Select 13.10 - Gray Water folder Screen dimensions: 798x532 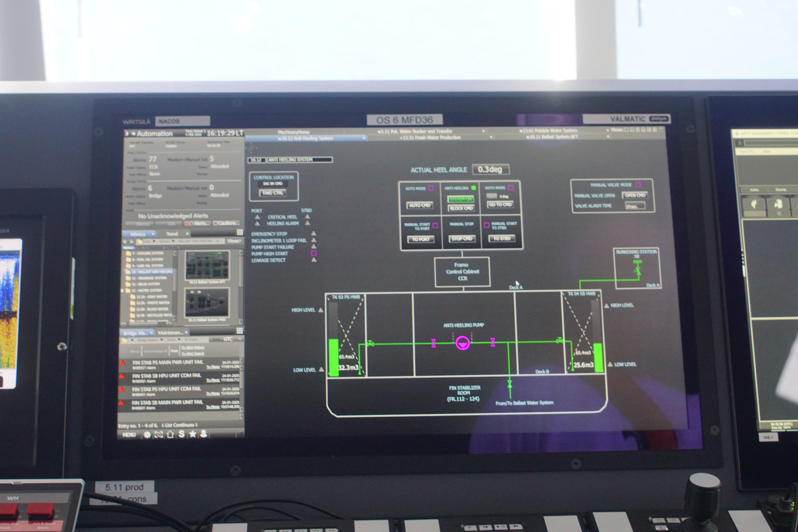149,297
